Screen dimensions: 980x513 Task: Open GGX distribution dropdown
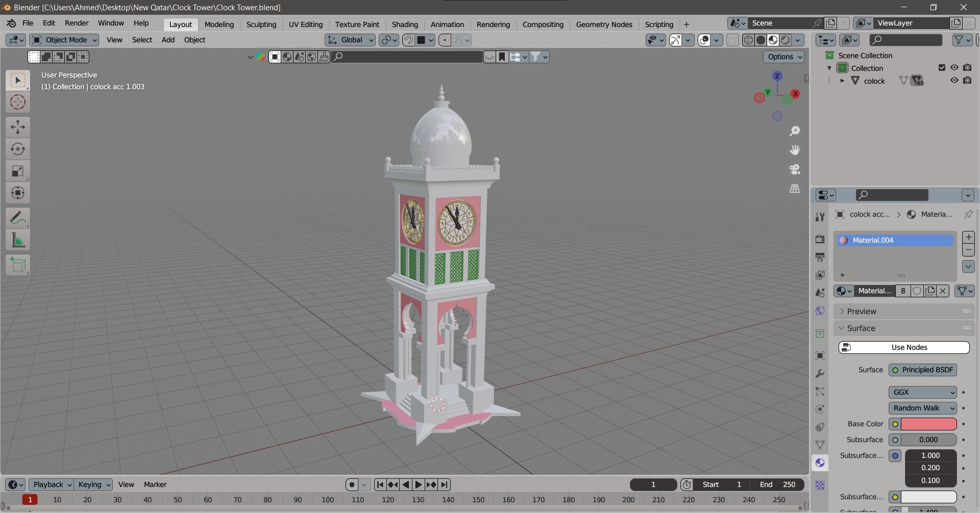click(x=922, y=392)
